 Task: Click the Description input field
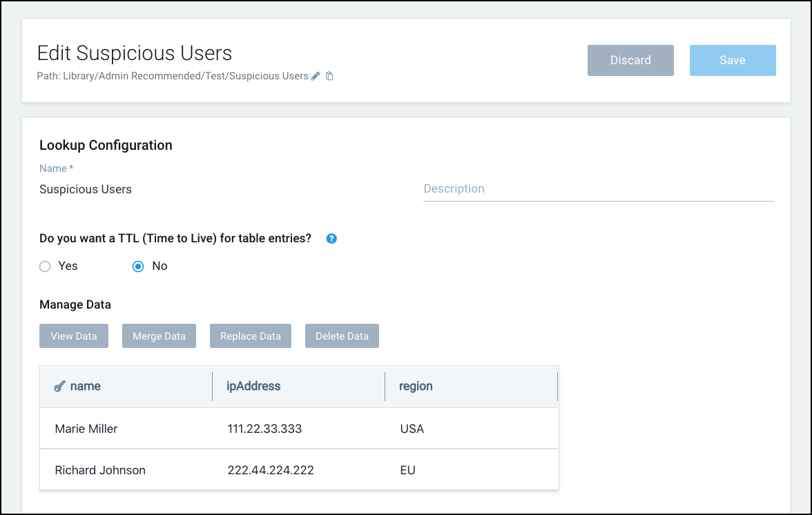tap(598, 188)
